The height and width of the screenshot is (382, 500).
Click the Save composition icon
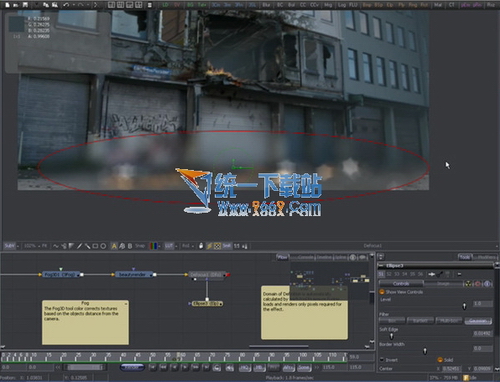point(25,5)
